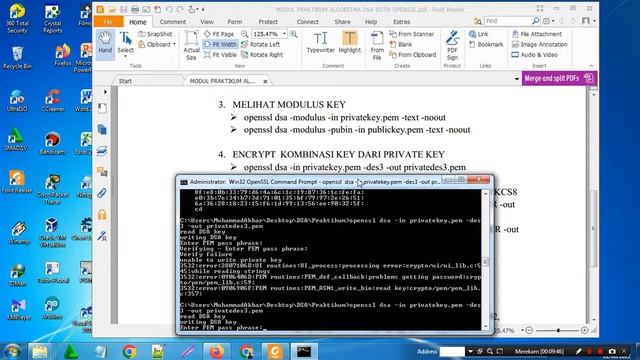Select the Highlight tool
Screen dimensions: 640x360
click(350, 42)
